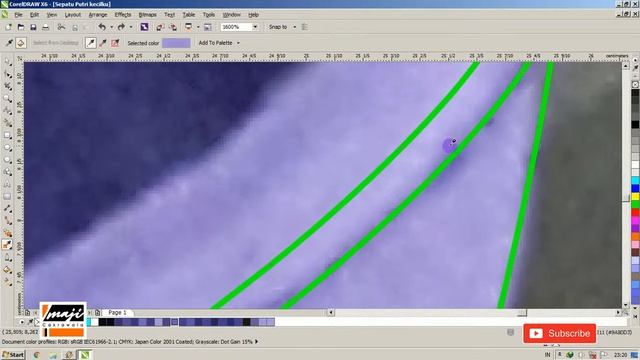
Task: Undo the last action
Action: 102,27
